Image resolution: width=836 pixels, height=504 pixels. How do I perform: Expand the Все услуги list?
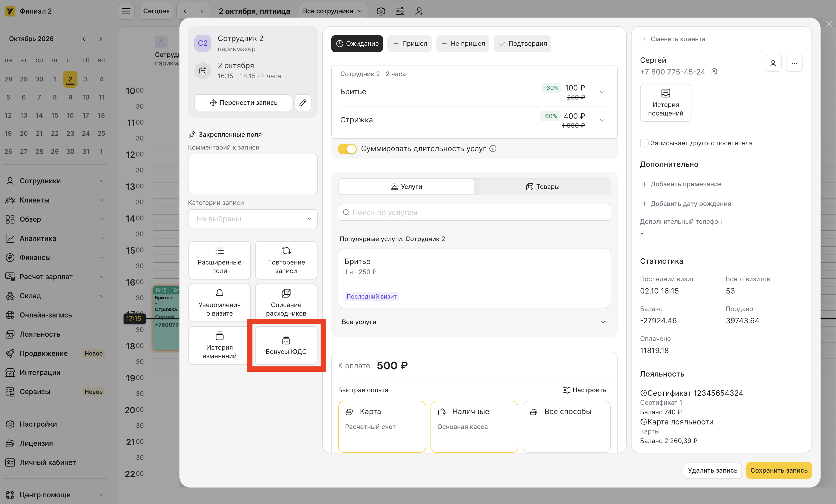coord(474,321)
